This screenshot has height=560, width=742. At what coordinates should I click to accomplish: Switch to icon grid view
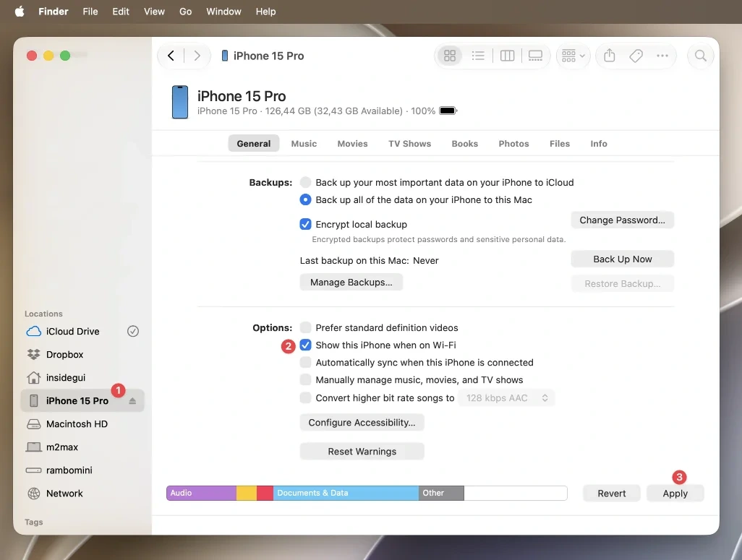[450, 56]
